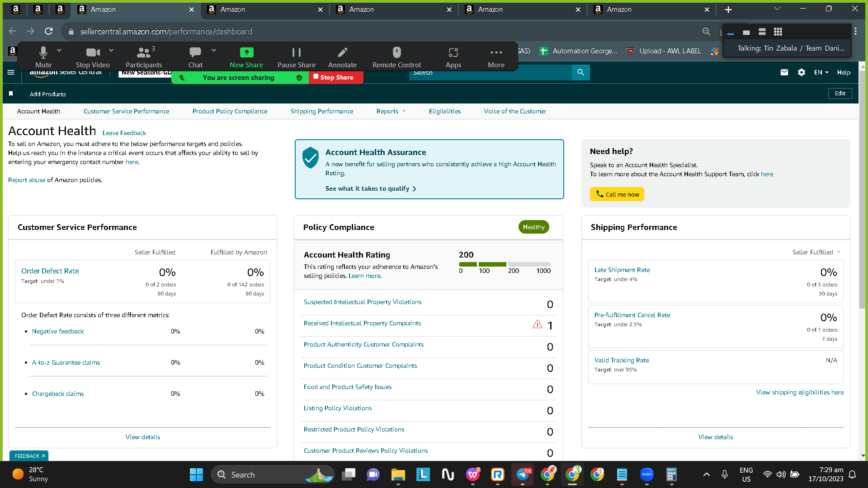This screenshot has height=488, width=868.
Task: Open the browser zoom magnifier icon
Action: pyautogui.click(x=706, y=31)
